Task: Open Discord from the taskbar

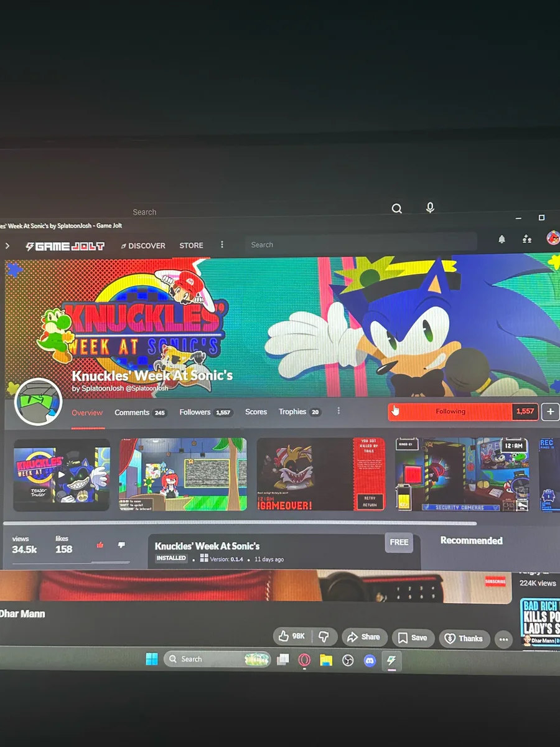Action: [370, 660]
